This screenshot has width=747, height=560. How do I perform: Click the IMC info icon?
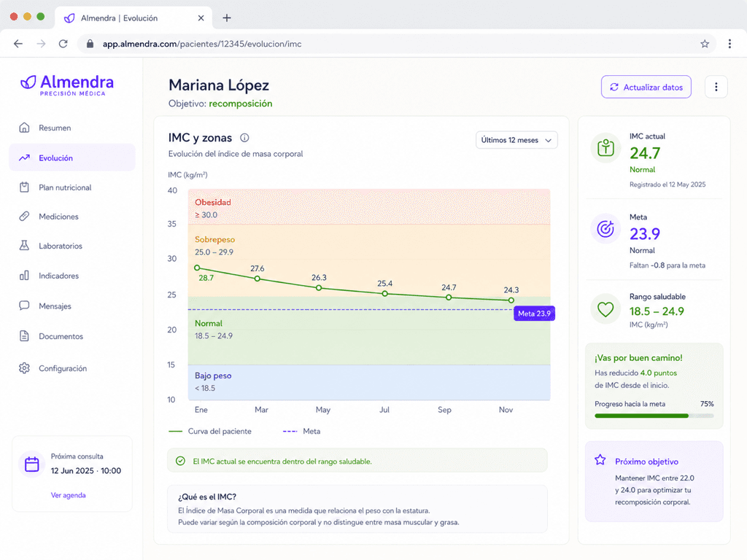coord(244,138)
